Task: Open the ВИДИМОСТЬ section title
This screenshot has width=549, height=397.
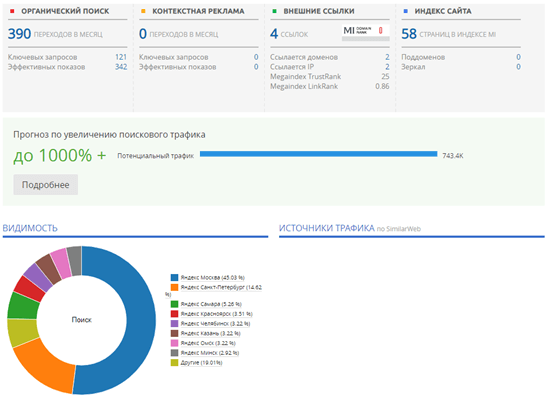Action: click(x=30, y=228)
